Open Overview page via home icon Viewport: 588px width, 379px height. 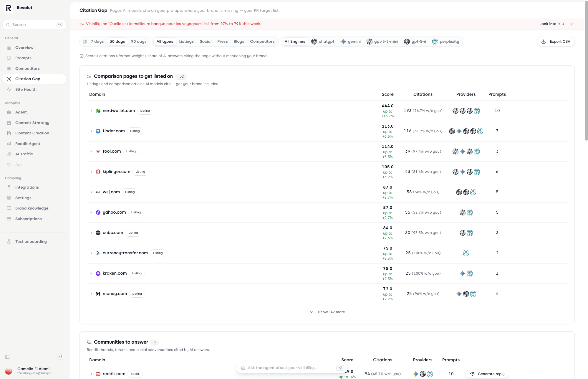pos(9,48)
